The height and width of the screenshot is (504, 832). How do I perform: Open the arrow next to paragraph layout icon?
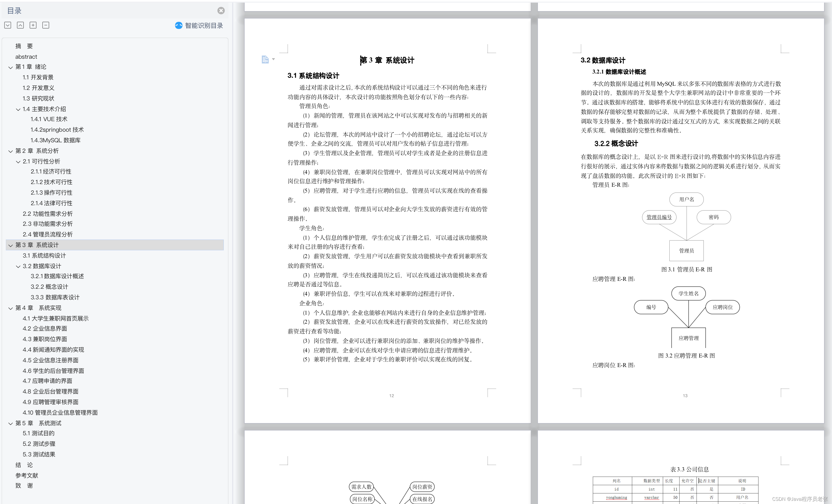coord(273,59)
